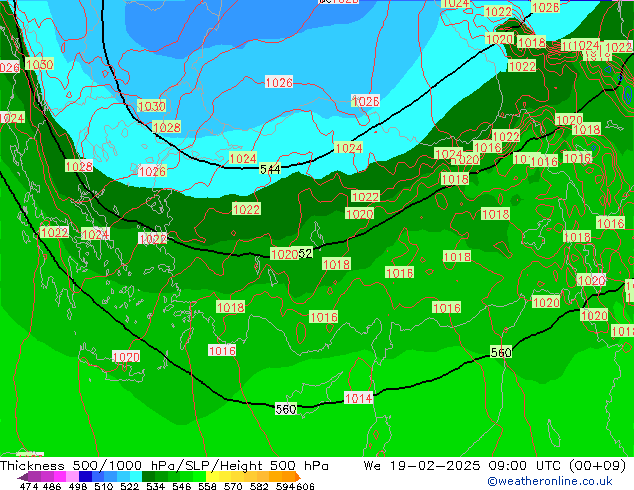This screenshot has height=490, width=634.
Task: Click the 486 legend value
Action: click(52, 486)
